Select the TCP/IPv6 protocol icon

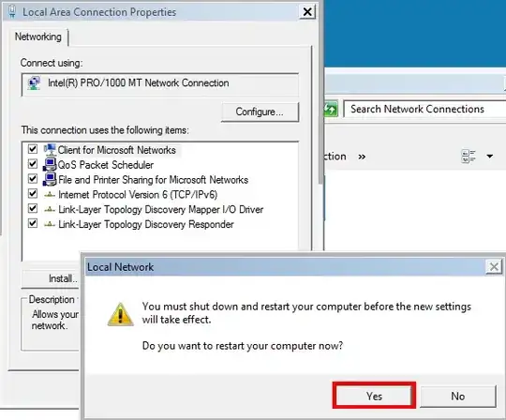[x=50, y=195]
